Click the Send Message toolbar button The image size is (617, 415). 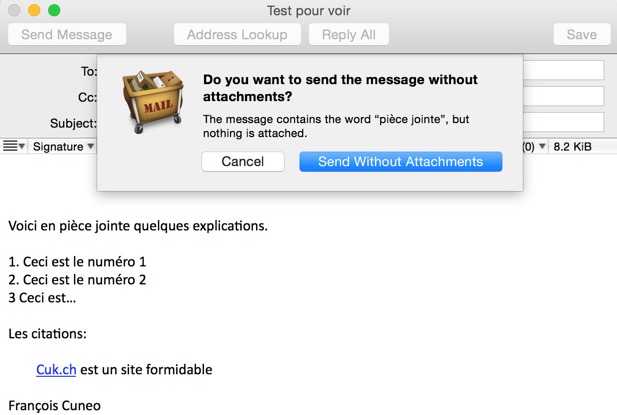pyautogui.click(x=67, y=35)
